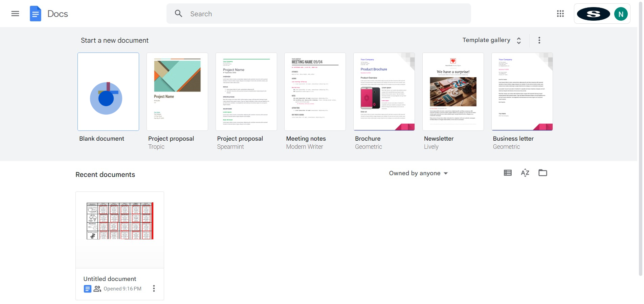The height and width of the screenshot is (304, 644).
Task: Select the Project proposal Tropic template
Action: pos(177,92)
